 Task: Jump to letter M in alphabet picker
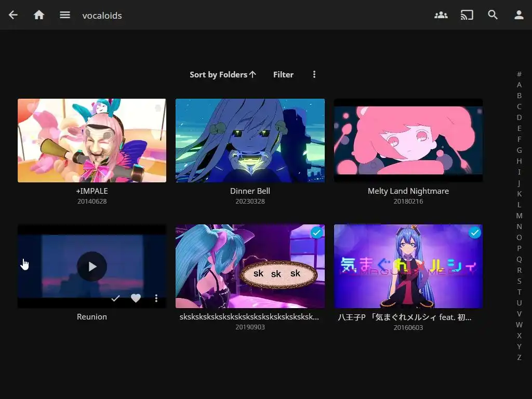(x=519, y=216)
